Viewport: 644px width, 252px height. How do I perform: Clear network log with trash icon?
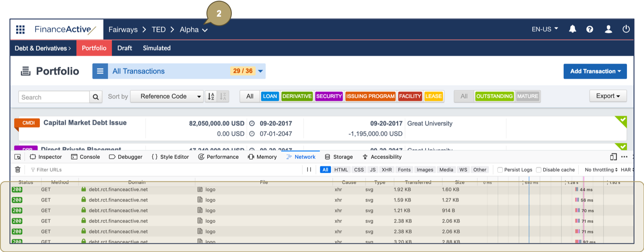18,170
